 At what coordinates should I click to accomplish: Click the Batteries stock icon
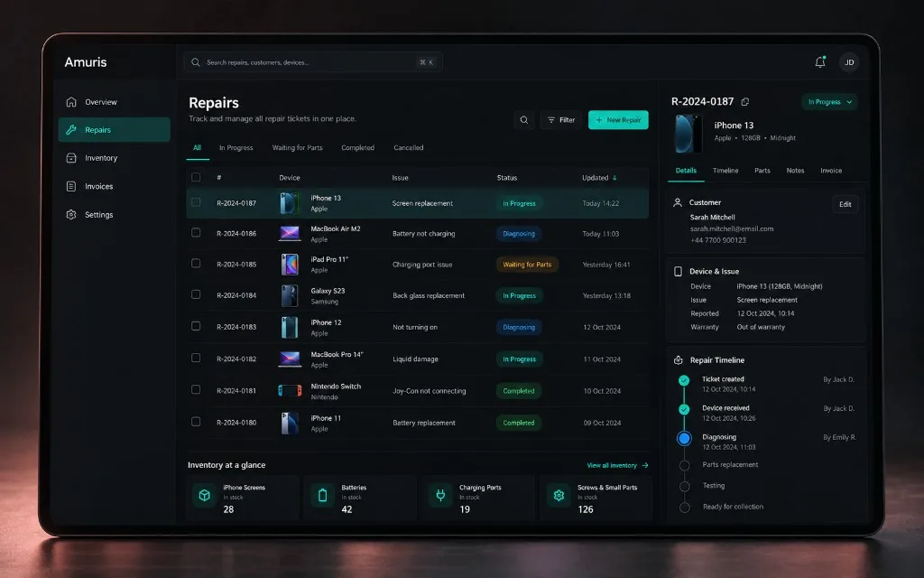point(322,496)
